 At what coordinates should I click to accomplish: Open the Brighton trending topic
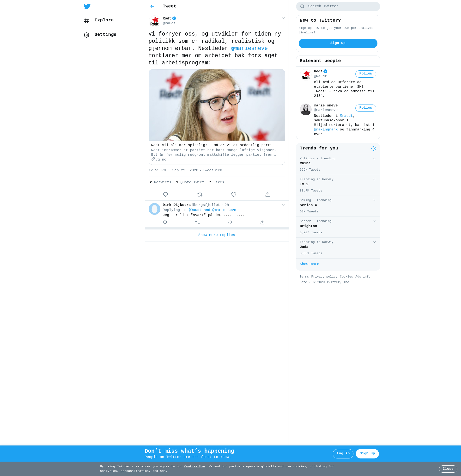click(338, 227)
